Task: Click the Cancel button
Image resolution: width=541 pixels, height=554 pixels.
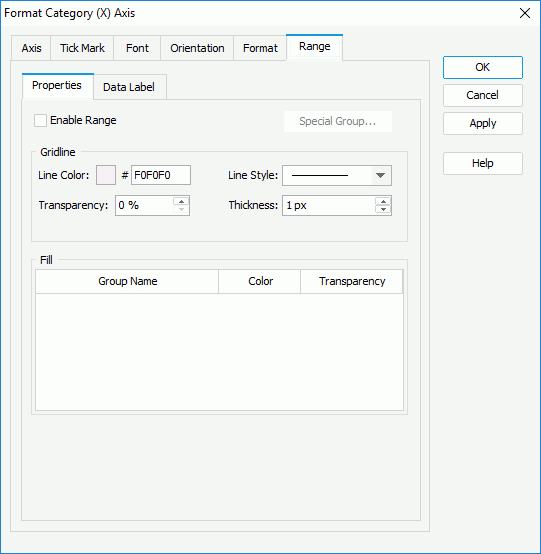Action: (483, 95)
